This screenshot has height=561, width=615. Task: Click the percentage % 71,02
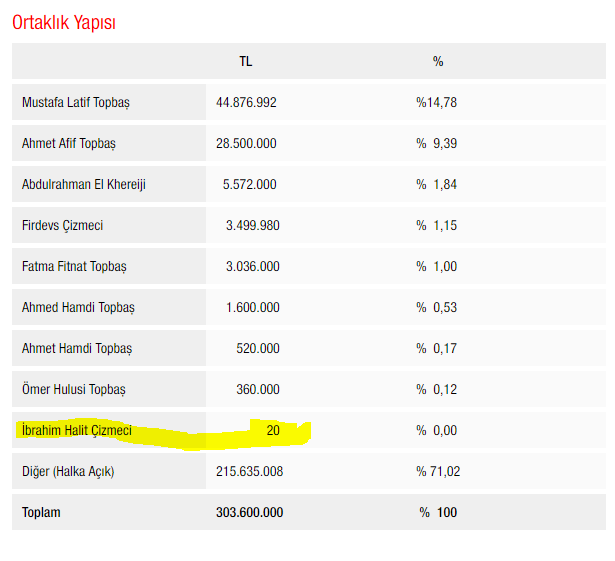click(x=438, y=472)
